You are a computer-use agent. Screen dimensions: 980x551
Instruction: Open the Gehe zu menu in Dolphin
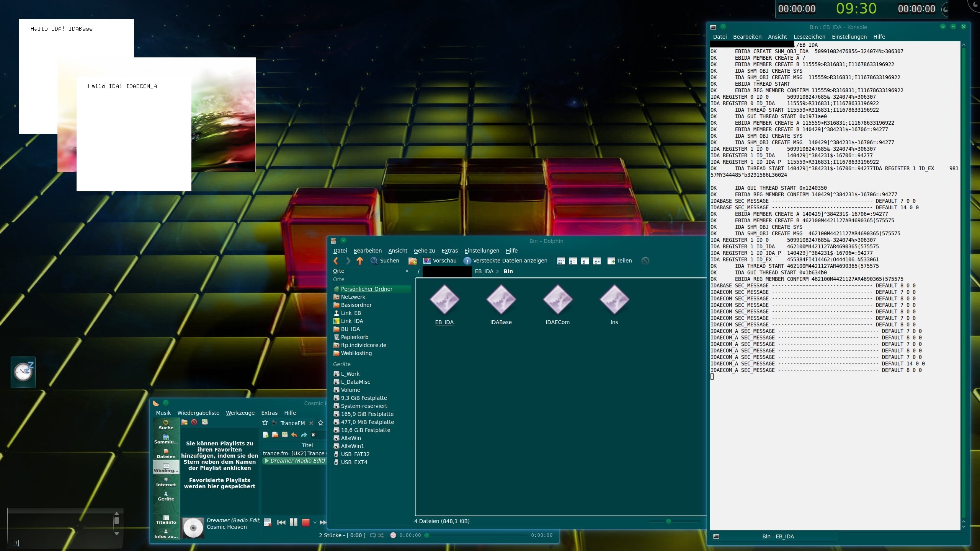[x=424, y=251]
